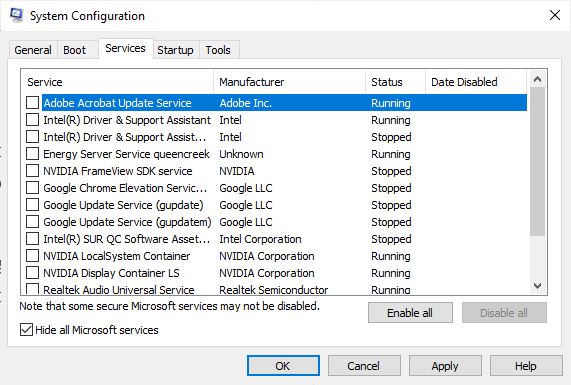571x385 pixels.
Task: Click the scroll up arrow in services list
Action: click(x=537, y=79)
